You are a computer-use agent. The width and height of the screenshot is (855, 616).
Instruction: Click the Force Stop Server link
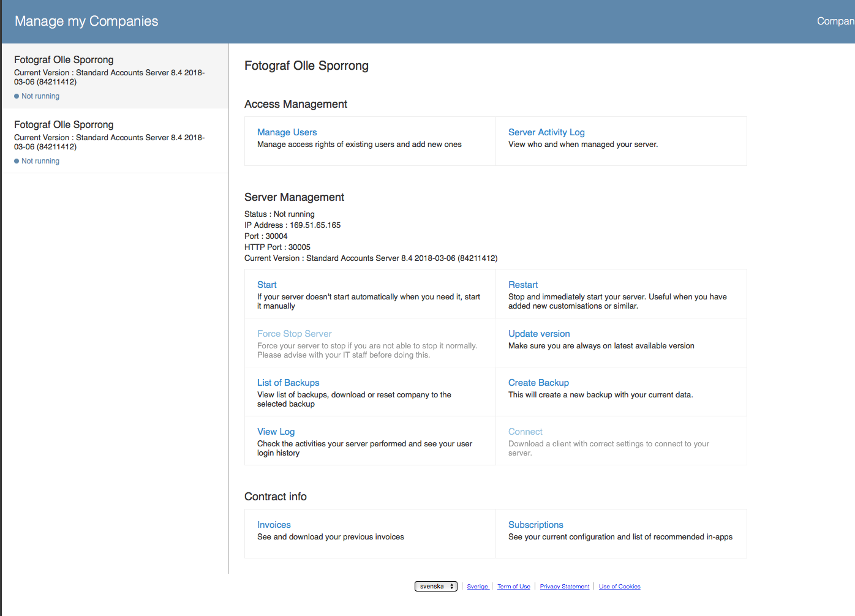coord(294,334)
